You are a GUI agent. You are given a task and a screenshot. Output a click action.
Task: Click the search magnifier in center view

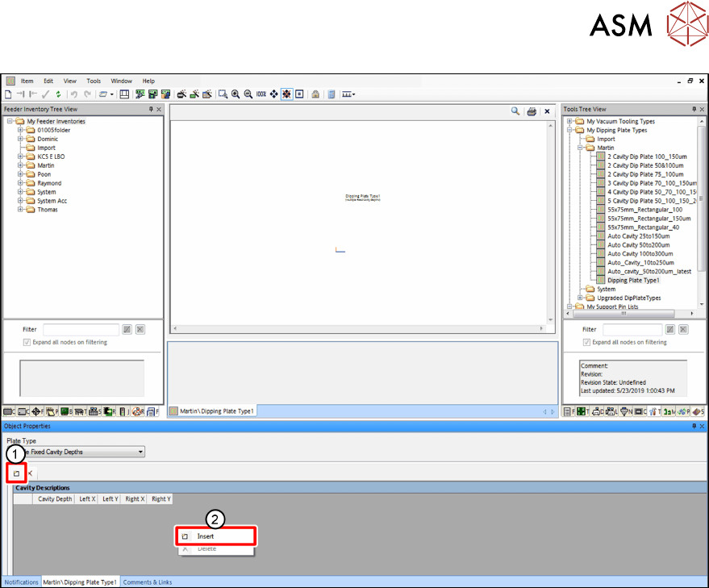tap(515, 111)
